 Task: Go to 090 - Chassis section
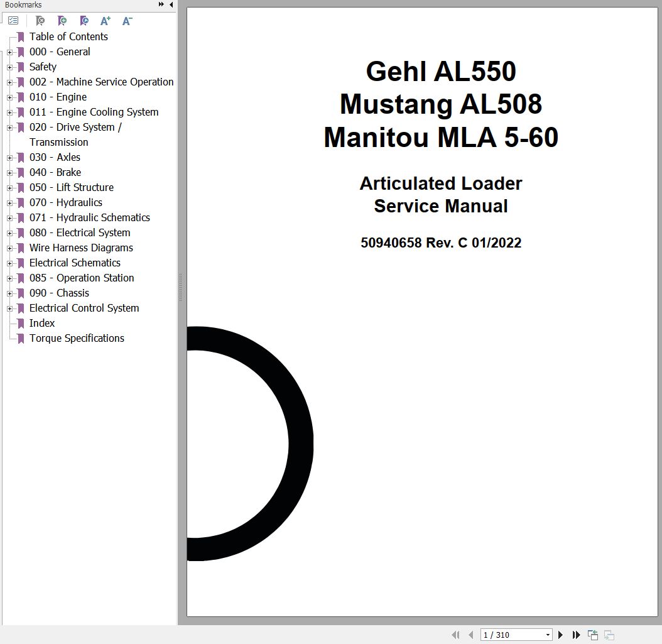click(x=59, y=293)
